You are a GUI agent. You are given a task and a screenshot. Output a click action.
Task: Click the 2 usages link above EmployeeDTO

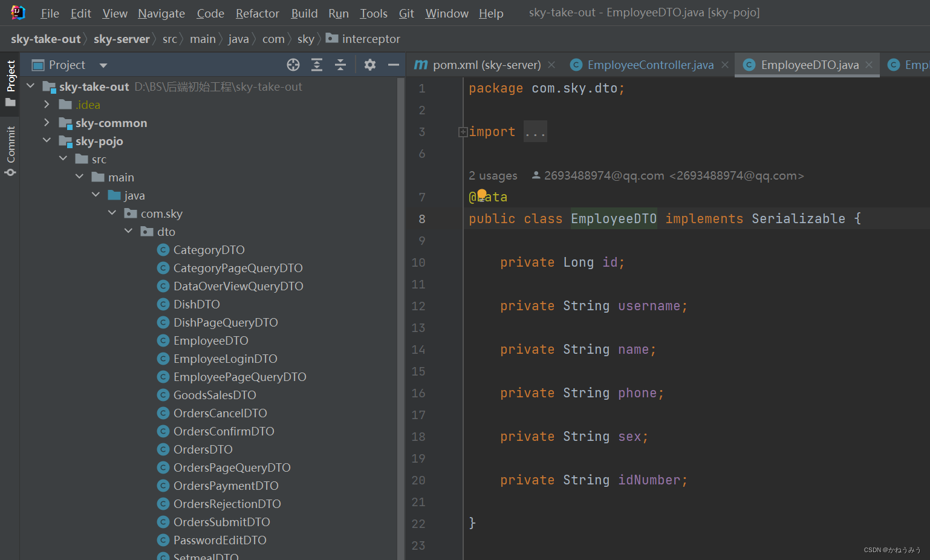coord(493,175)
